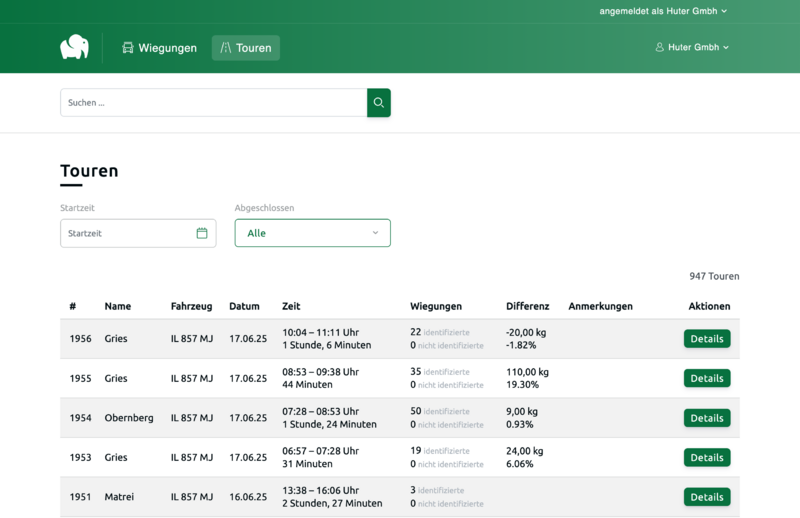Click '35 identifizierte' in tour 1955
Viewport: 800px width, 518px height.
(x=440, y=372)
